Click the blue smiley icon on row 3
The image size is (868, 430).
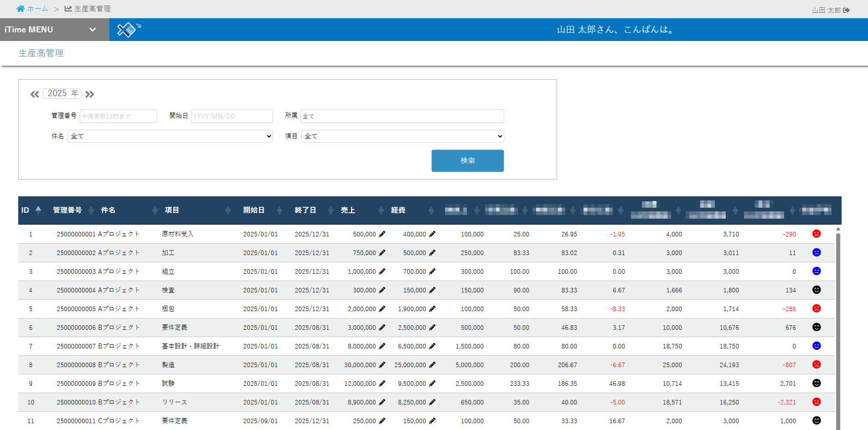[816, 271]
